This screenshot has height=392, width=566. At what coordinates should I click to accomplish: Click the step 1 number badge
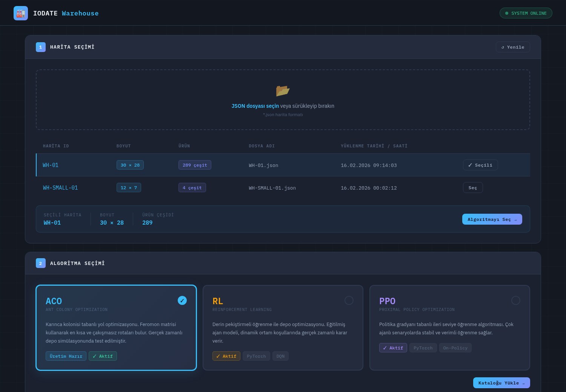pos(41,47)
